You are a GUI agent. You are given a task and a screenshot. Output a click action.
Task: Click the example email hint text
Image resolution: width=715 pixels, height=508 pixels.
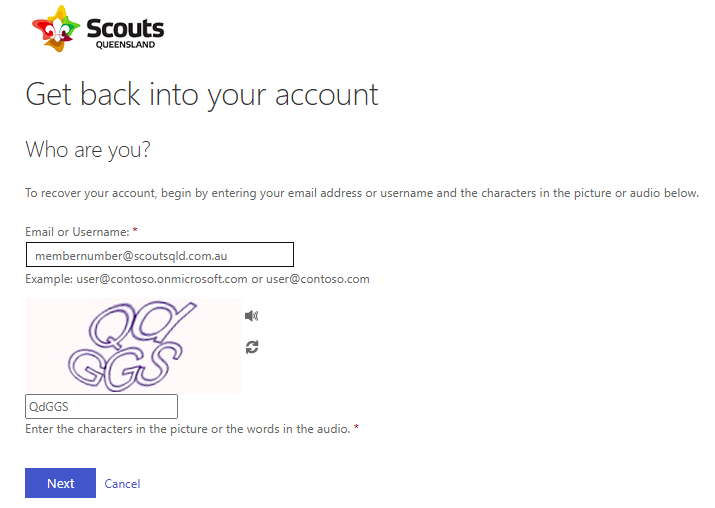[197, 279]
